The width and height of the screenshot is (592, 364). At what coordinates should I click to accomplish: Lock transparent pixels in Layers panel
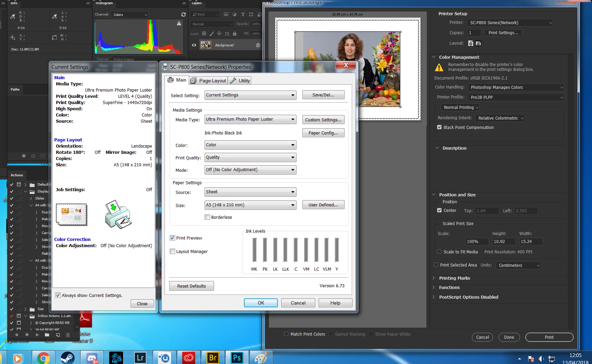point(204,34)
